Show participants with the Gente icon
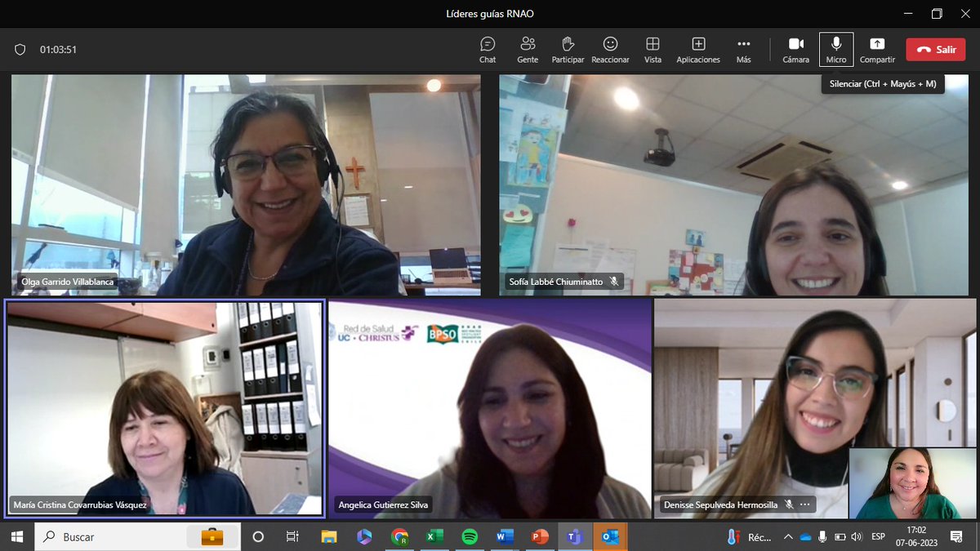 point(527,48)
